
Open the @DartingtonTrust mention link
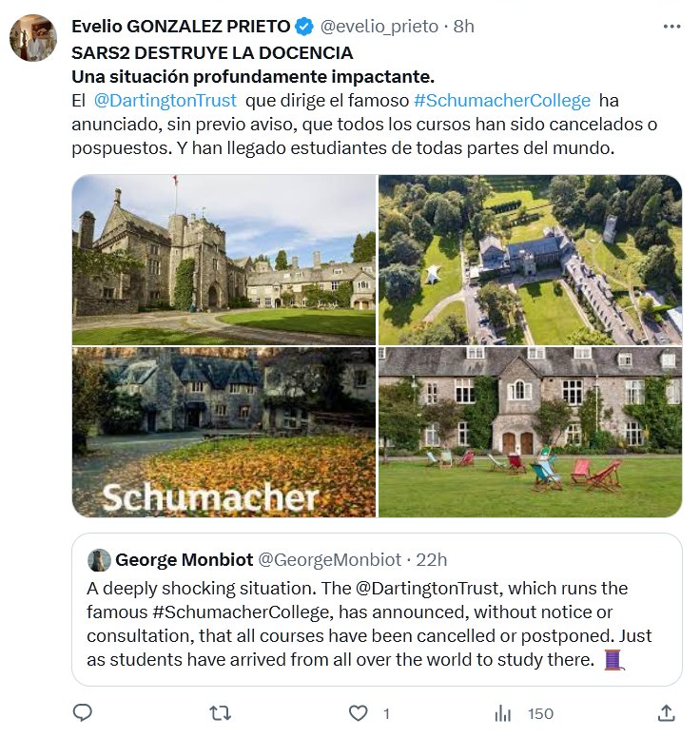click(165, 100)
